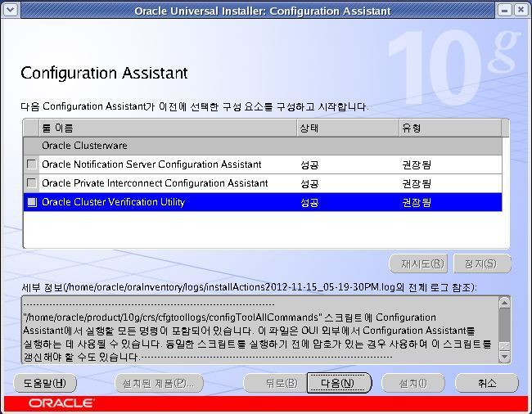Open the 설치된 제품(P)... installed products button
Viewport: 532px width, 414px height.
(x=159, y=383)
